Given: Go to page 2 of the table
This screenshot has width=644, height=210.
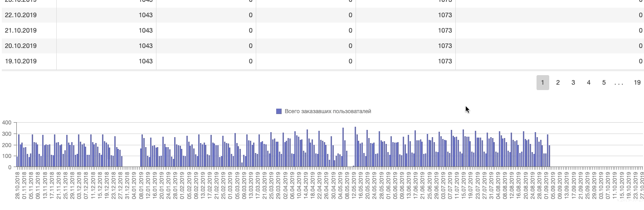Looking at the screenshot, I should pyautogui.click(x=558, y=82).
